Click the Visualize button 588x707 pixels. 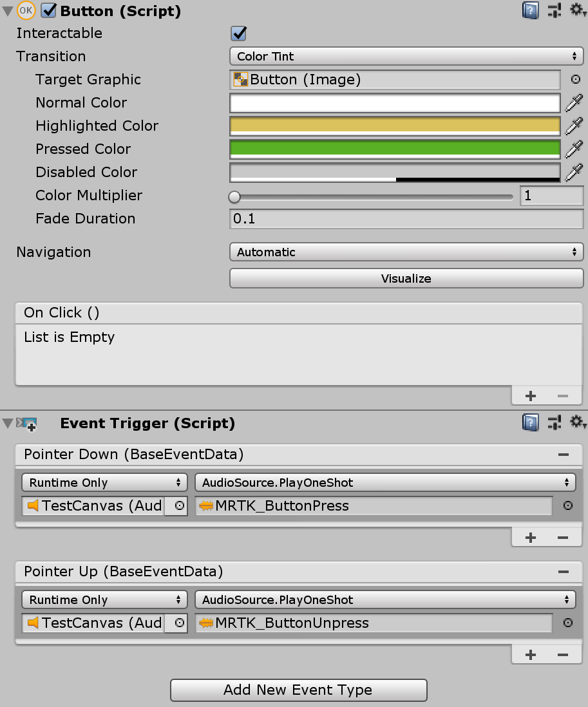click(406, 278)
